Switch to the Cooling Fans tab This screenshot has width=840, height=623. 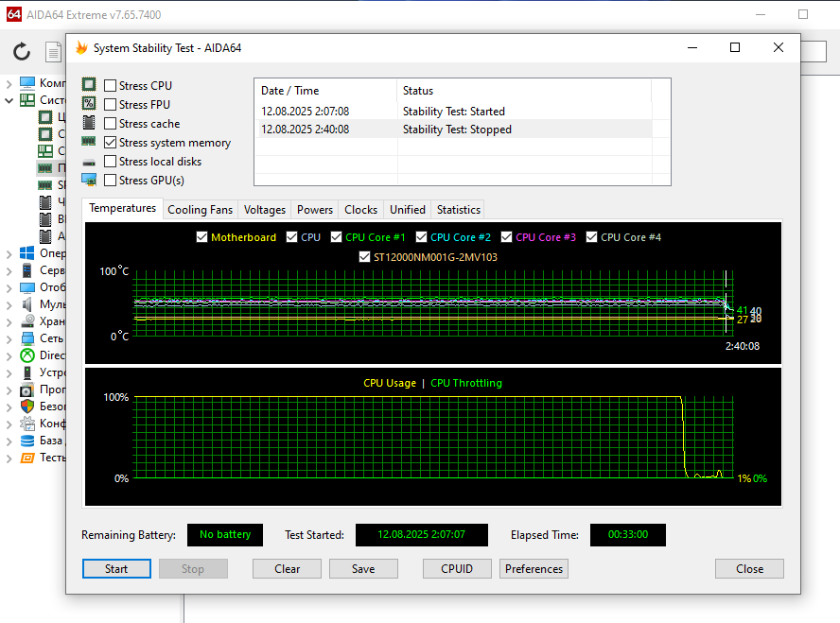200,210
